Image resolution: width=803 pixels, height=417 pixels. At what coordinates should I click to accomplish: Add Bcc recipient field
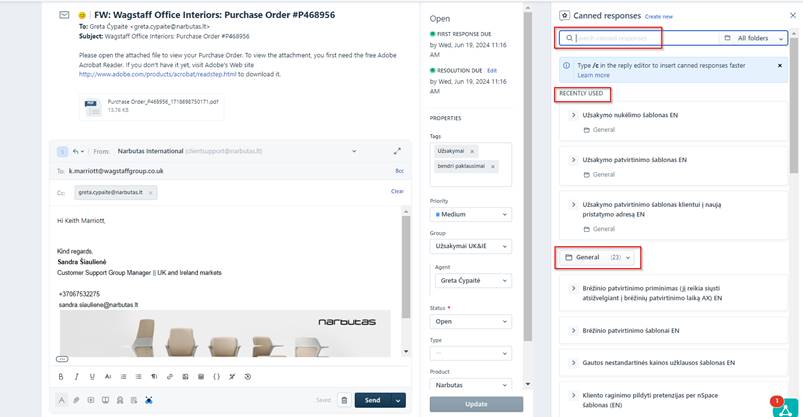(x=399, y=171)
